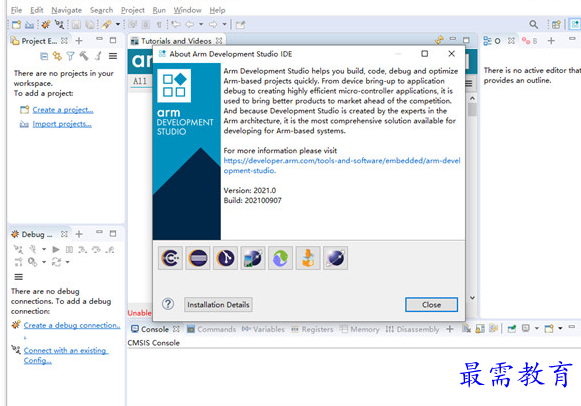581x406 pixels.
Task: Click the Git branch feature icon in dialog
Action: click(225, 258)
